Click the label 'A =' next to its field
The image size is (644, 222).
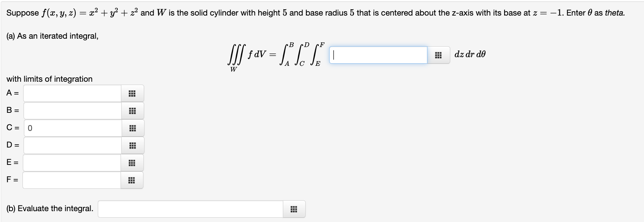(x=12, y=93)
